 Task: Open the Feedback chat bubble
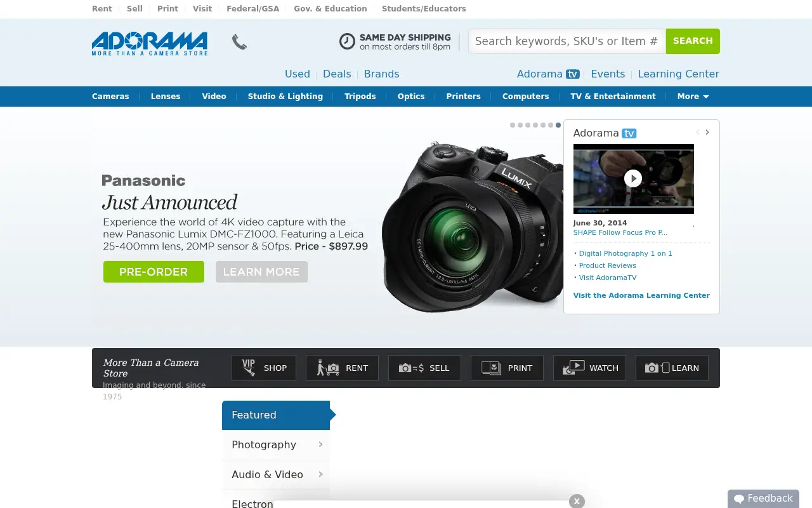[x=763, y=498]
